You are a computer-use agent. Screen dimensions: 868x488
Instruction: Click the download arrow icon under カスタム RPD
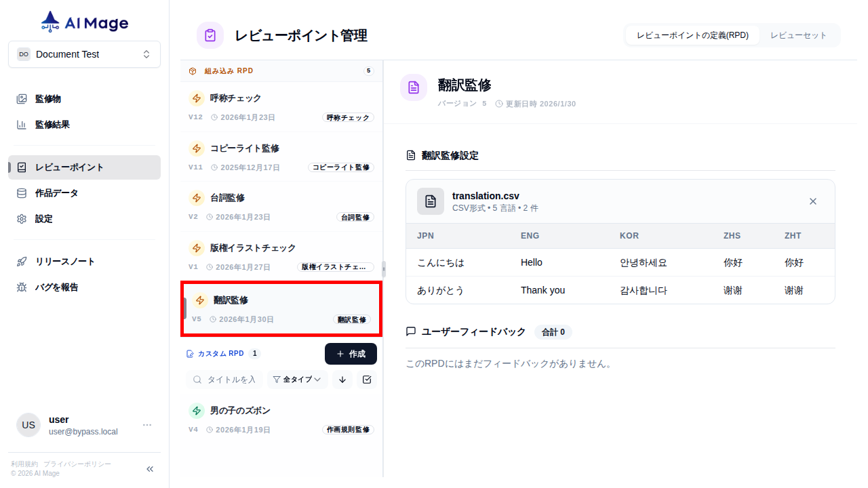tap(342, 380)
